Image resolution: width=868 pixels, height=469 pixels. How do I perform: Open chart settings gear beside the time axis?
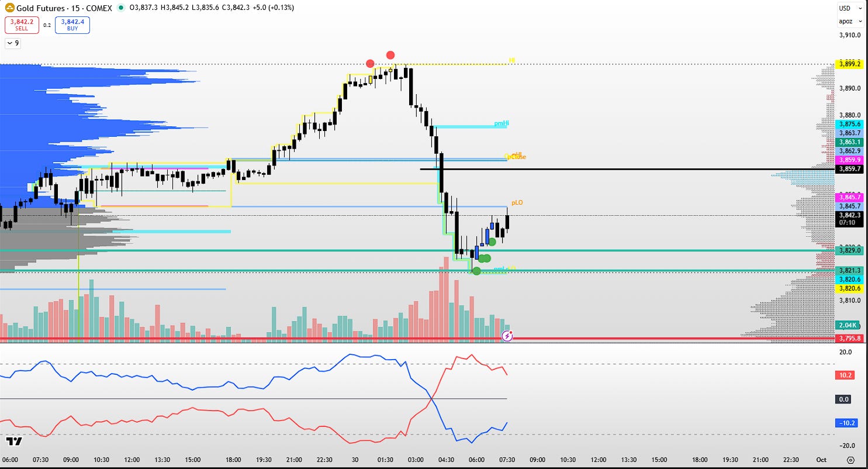point(850,460)
